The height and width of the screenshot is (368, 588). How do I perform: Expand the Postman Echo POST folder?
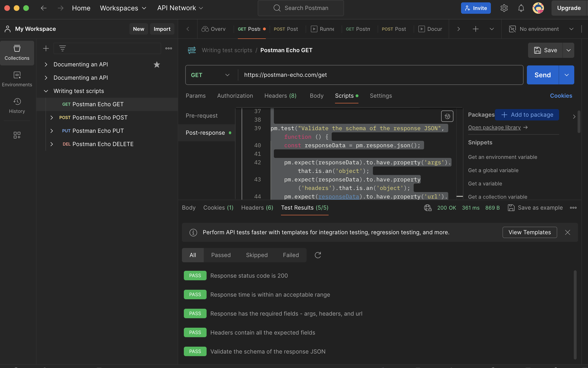pos(52,118)
